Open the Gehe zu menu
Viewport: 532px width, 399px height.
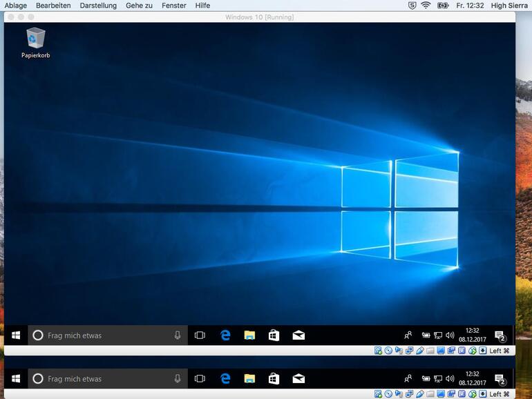point(139,6)
